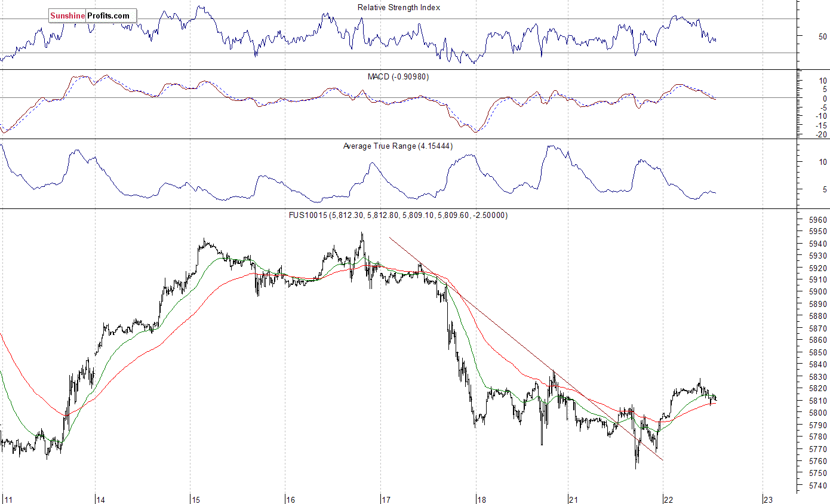Select the 5770 price level label
Screen dimensions: 830x504
(x=818, y=449)
